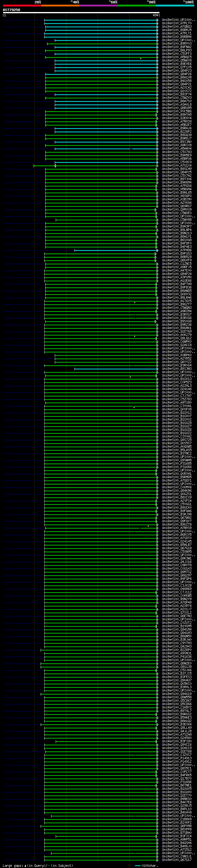Open hit UniRef100_Q84P24

tap(176, 274)
